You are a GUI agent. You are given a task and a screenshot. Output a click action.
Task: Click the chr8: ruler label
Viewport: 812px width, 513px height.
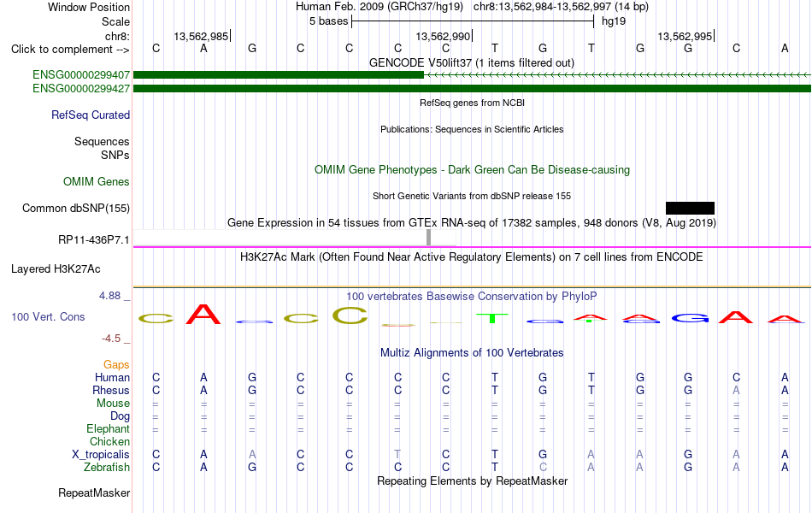pyautogui.click(x=117, y=36)
